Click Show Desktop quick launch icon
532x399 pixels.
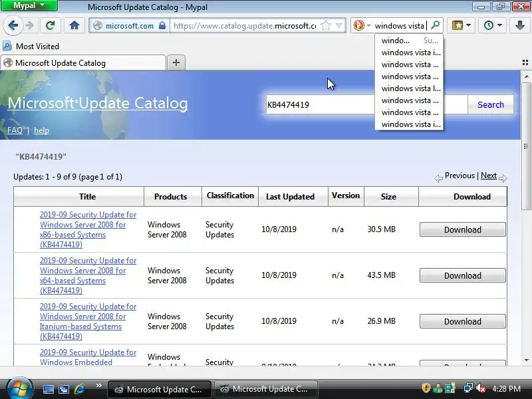pyautogui.click(x=48, y=389)
